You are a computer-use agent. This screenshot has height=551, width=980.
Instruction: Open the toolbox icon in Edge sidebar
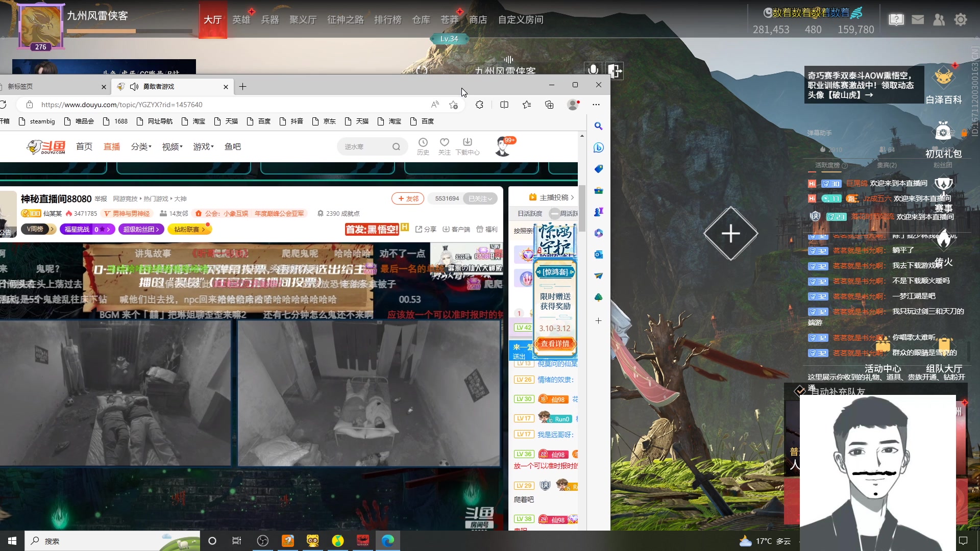click(599, 190)
